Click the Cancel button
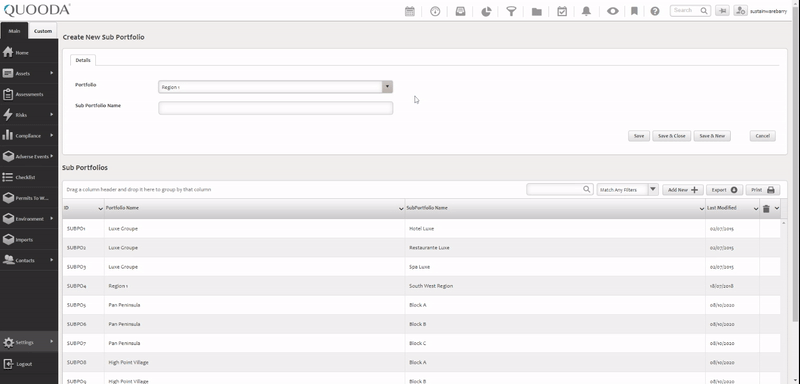The image size is (800, 384). 762,136
